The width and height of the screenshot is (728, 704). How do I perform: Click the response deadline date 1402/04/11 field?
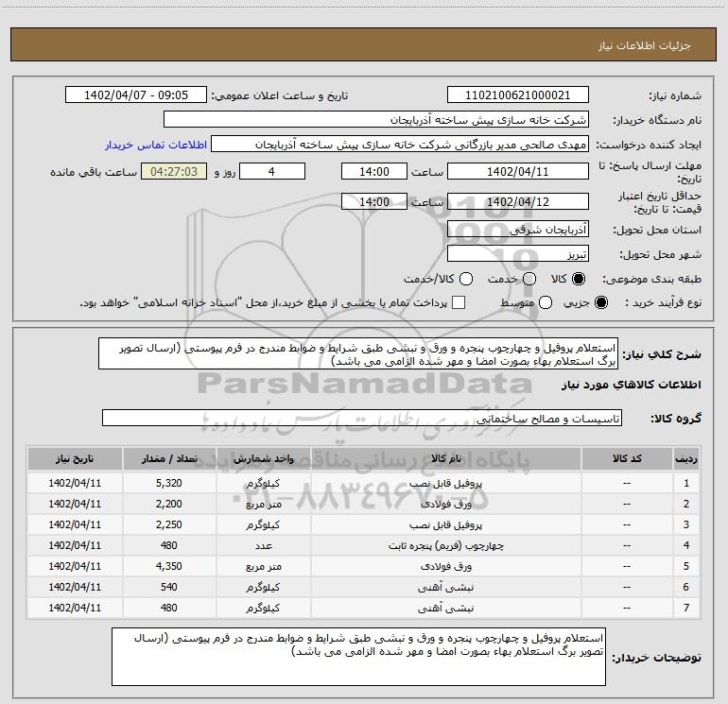point(518,171)
